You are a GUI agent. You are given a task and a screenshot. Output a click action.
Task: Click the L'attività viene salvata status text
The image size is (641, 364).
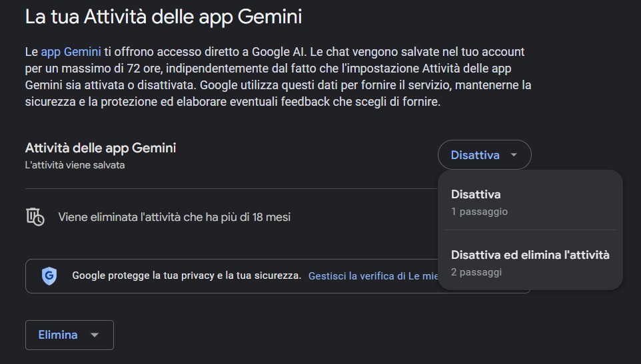click(75, 165)
